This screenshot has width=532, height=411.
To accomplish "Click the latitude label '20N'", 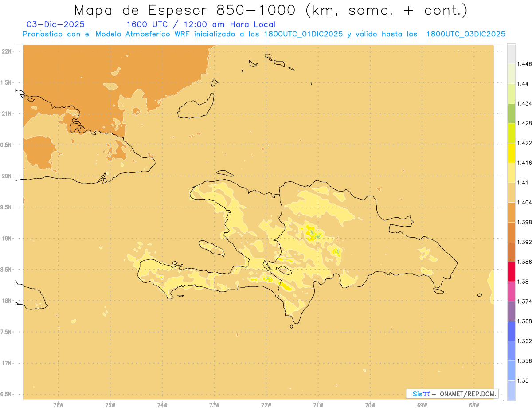I will tap(6, 176).
